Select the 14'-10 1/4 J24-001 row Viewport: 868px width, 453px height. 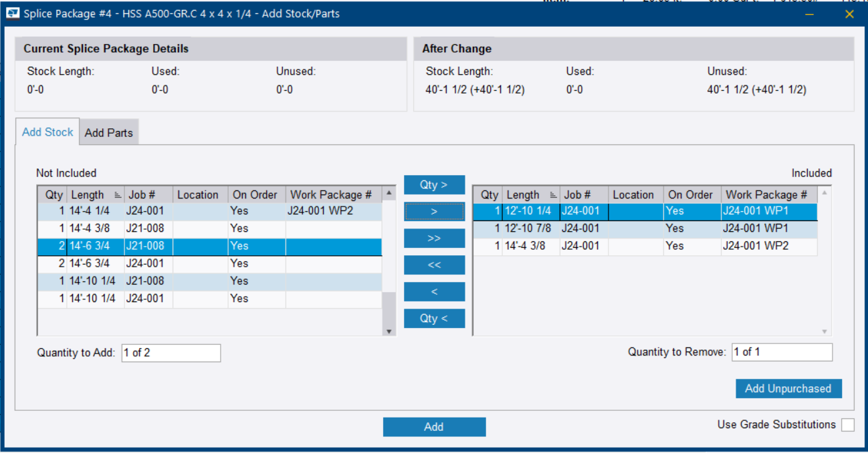[209, 299]
